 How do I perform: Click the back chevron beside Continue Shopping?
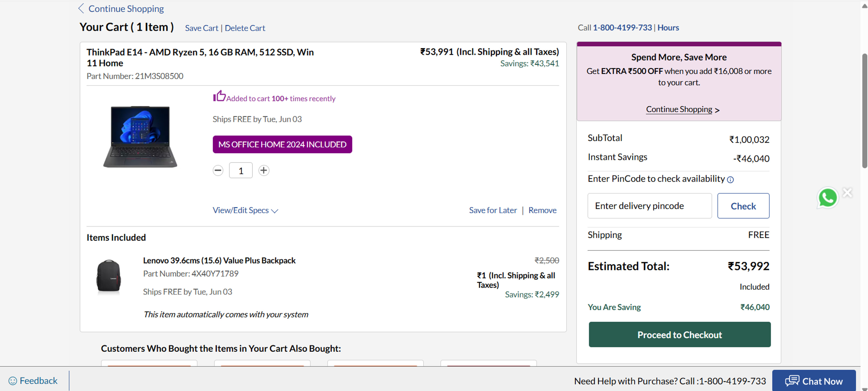coord(81,8)
